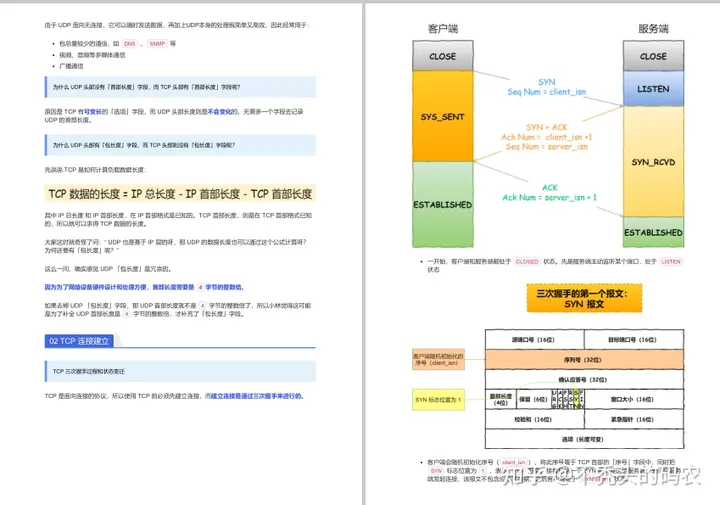The image size is (720, 505).
Task: Click the pink client_isn tag in the bottom bullet
Action: click(513, 462)
